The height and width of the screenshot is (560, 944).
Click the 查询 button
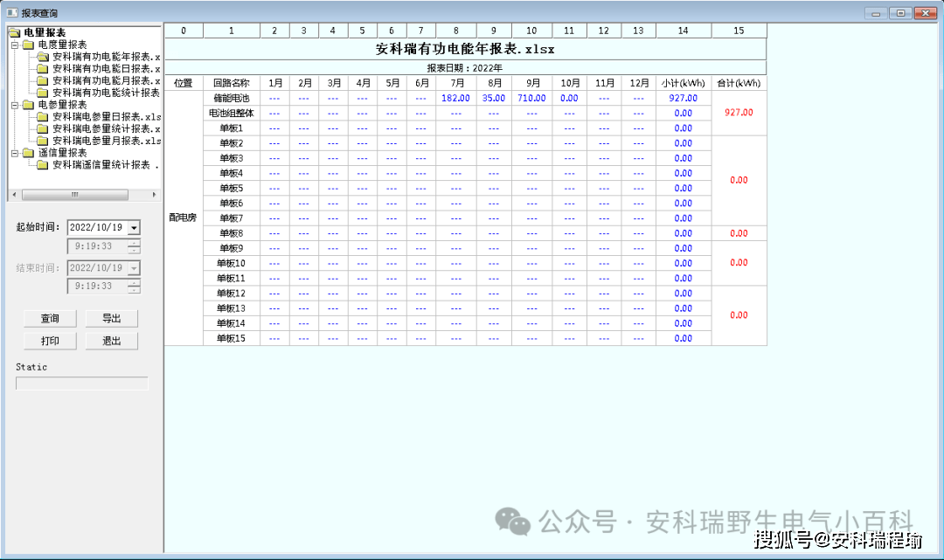click(50, 318)
